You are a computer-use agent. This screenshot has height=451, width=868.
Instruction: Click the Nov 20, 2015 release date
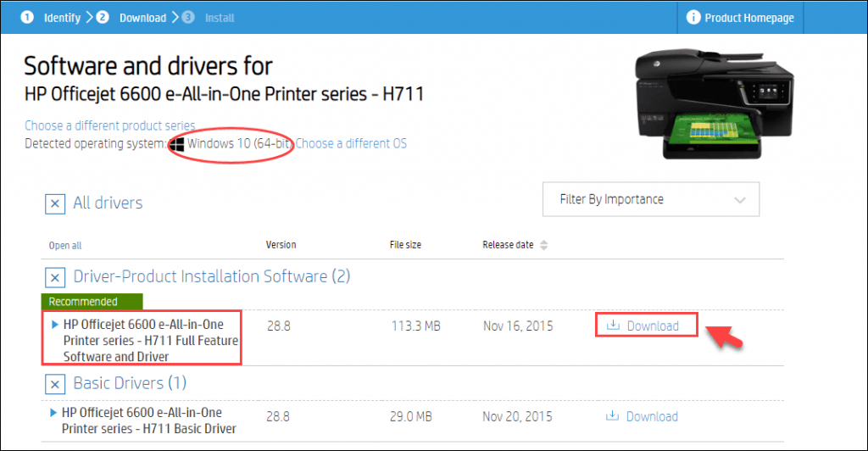517,416
